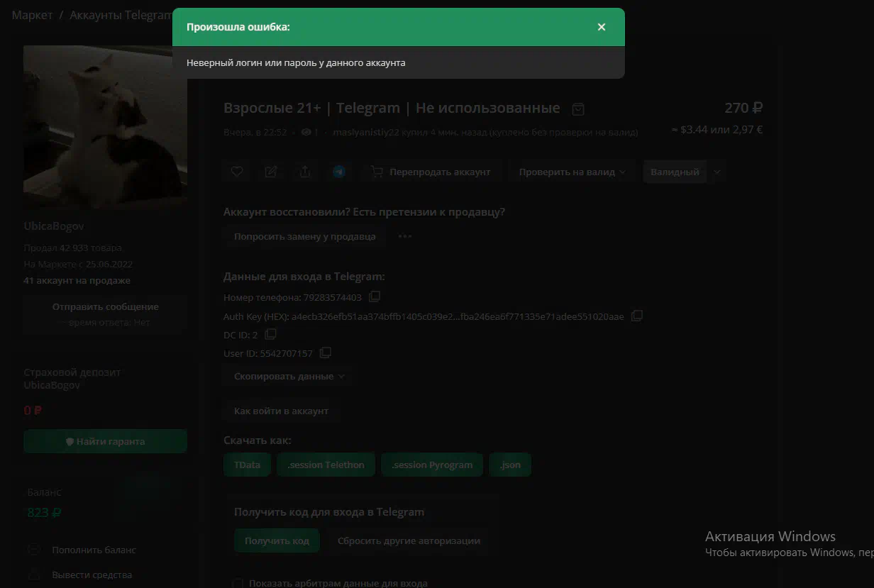Copy the Auth Key (HEX) value
874x588 pixels.
[x=637, y=316]
